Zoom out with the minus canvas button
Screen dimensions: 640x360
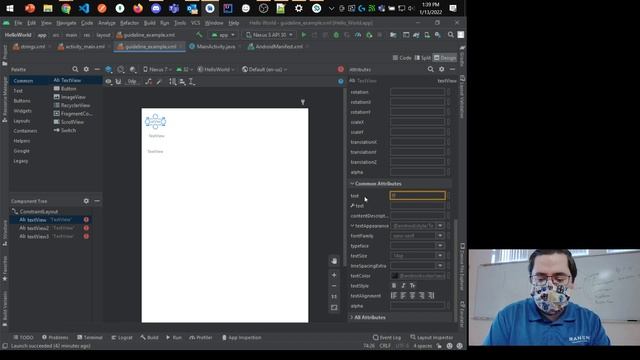[334, 286]
